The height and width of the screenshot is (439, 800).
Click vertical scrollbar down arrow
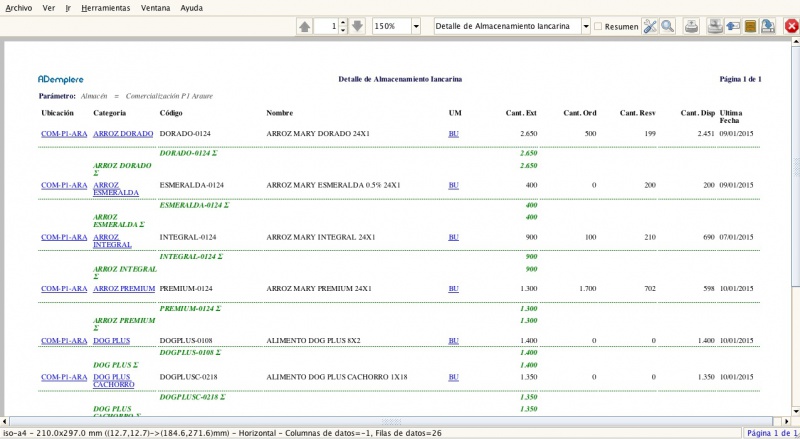[x=795, y=411]
